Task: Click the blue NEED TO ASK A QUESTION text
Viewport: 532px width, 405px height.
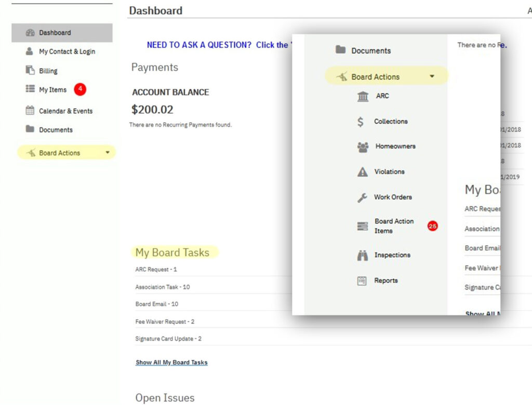Action: tap(199, 45)
